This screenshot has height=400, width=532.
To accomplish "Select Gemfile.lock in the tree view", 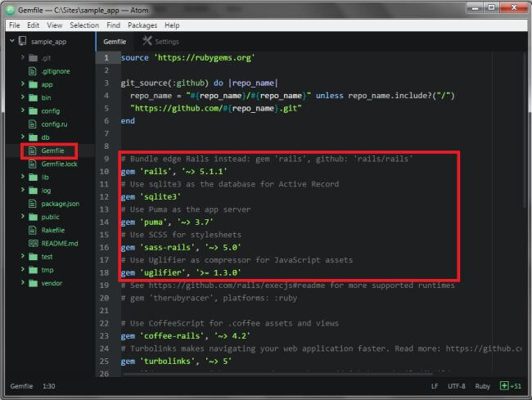I will (60, 164).
